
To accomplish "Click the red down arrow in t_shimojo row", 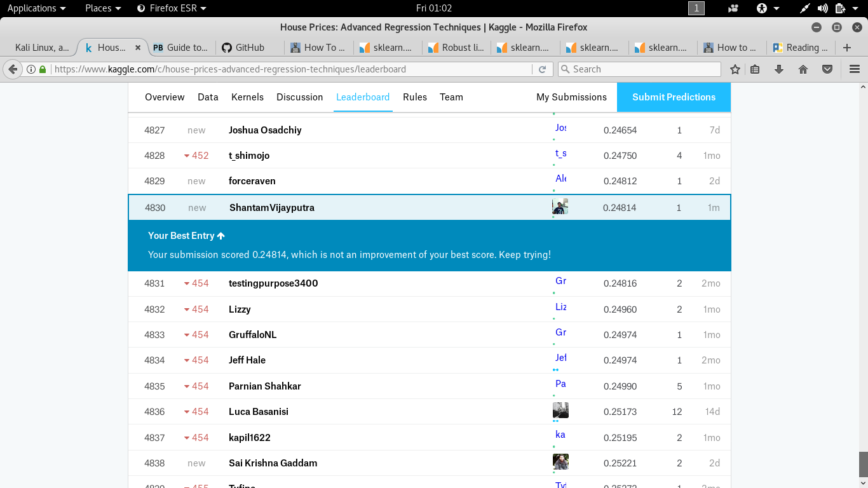I will (x=187, y=156).
